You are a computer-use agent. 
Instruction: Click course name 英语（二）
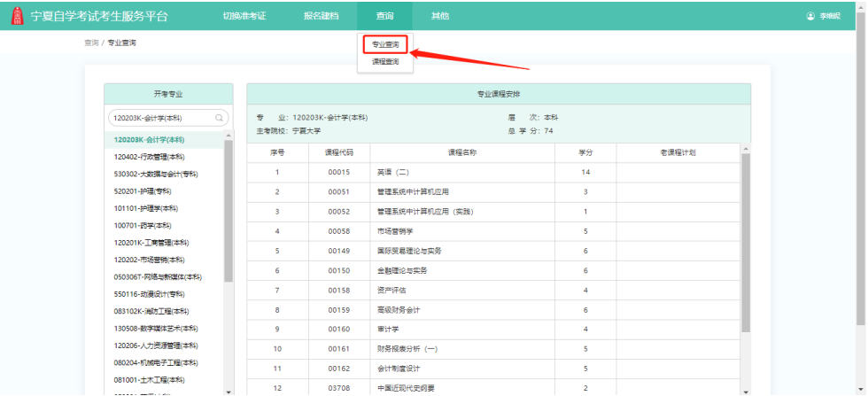coord(393,172)
